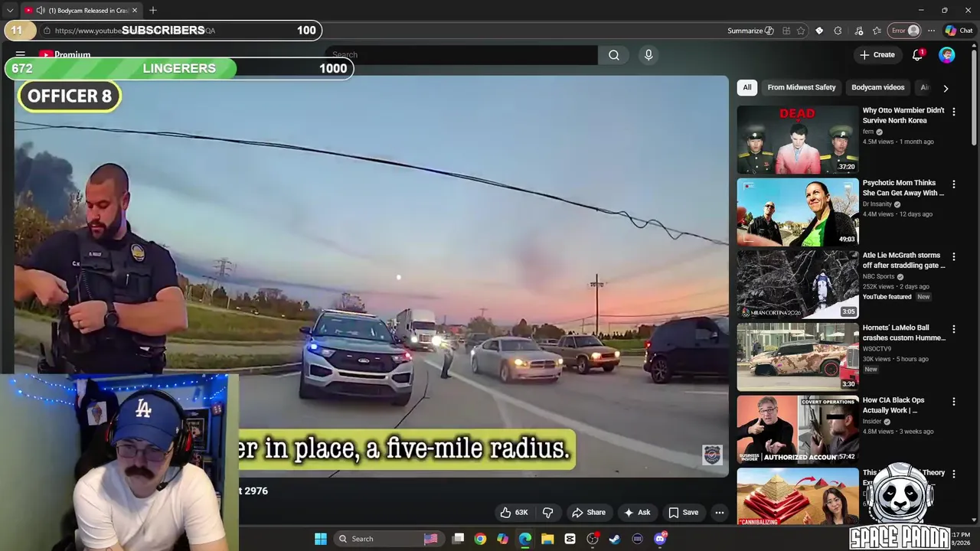The width and height of the screenshot is (980, 551).
Task: Launch Google Chrome from taskbar
Action: [x=480, y=539]
